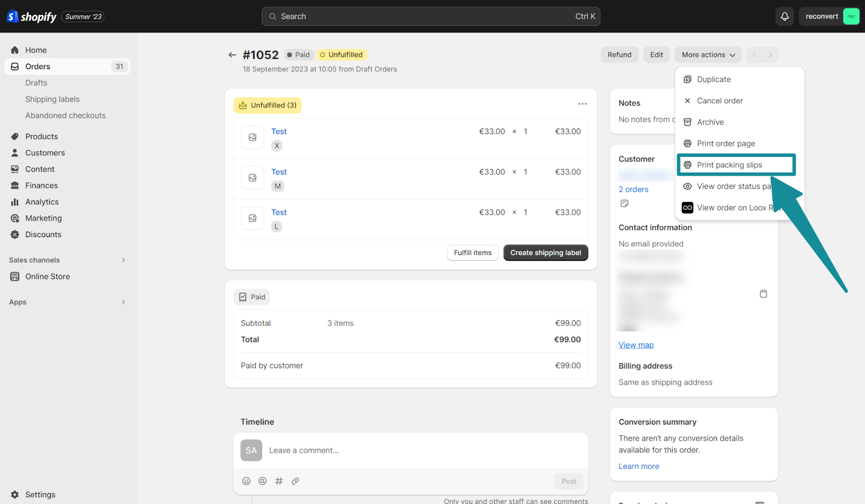This screenshot has height=504, width=865.
Task: Go back using the arrow beside #1052
Action: (232, 55)
